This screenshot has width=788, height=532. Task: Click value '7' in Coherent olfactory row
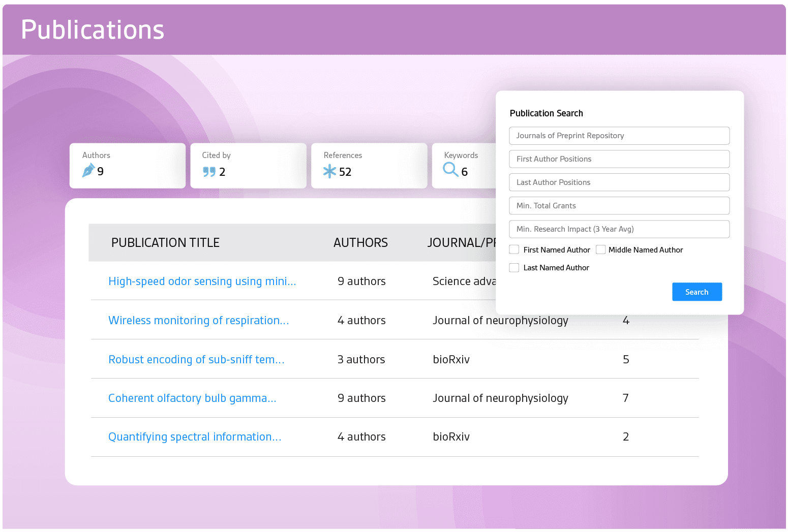(x=626, y=398)
